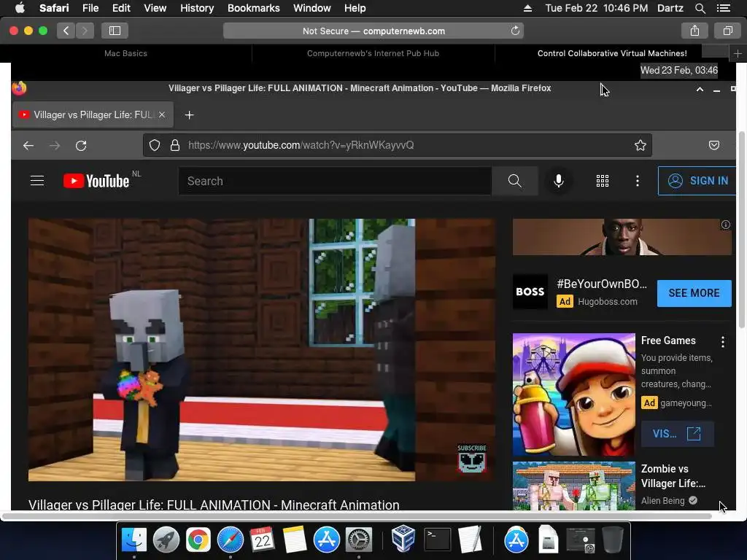
Task: Toggle the Safari sidebar button
Action: click(x=115, y=31)
